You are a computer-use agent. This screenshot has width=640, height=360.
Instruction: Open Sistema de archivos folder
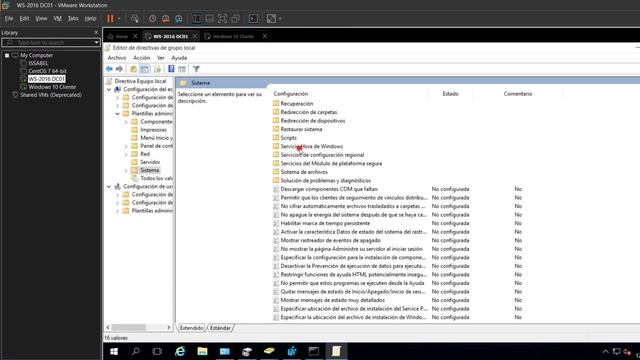pyautogui.click(x=304, y=172)
